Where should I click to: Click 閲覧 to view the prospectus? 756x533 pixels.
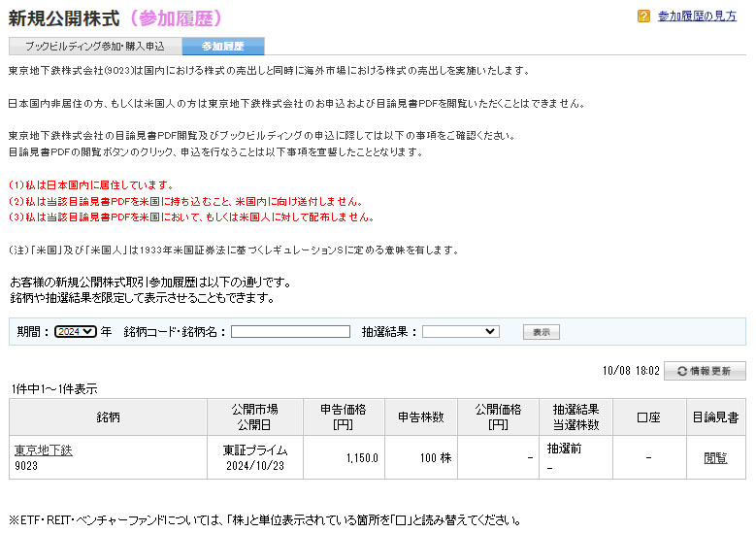click(715, 458)
